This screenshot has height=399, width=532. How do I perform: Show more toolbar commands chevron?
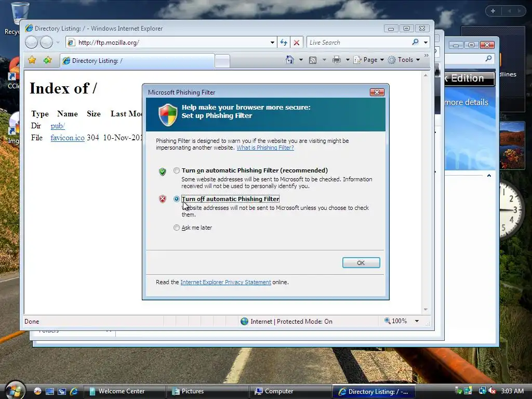426,55
